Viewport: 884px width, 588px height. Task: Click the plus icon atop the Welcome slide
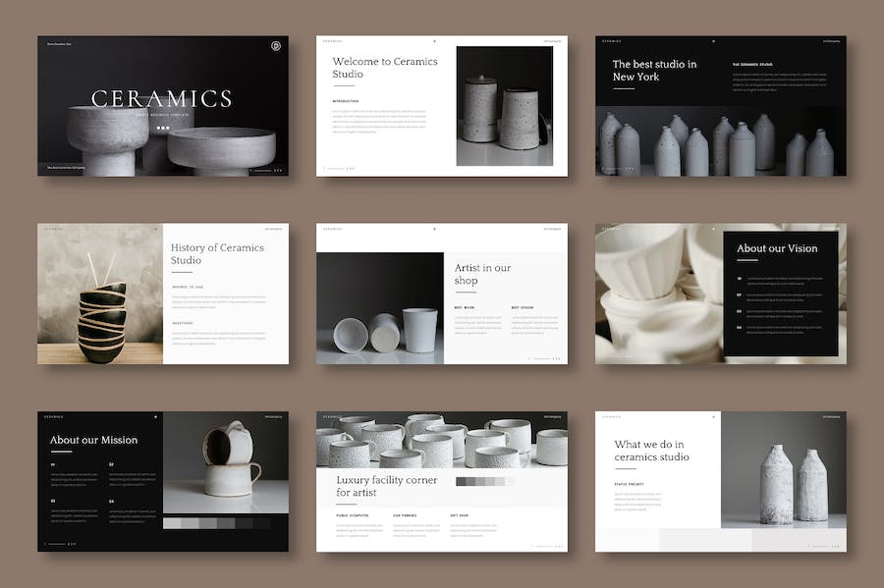(434, 41)
